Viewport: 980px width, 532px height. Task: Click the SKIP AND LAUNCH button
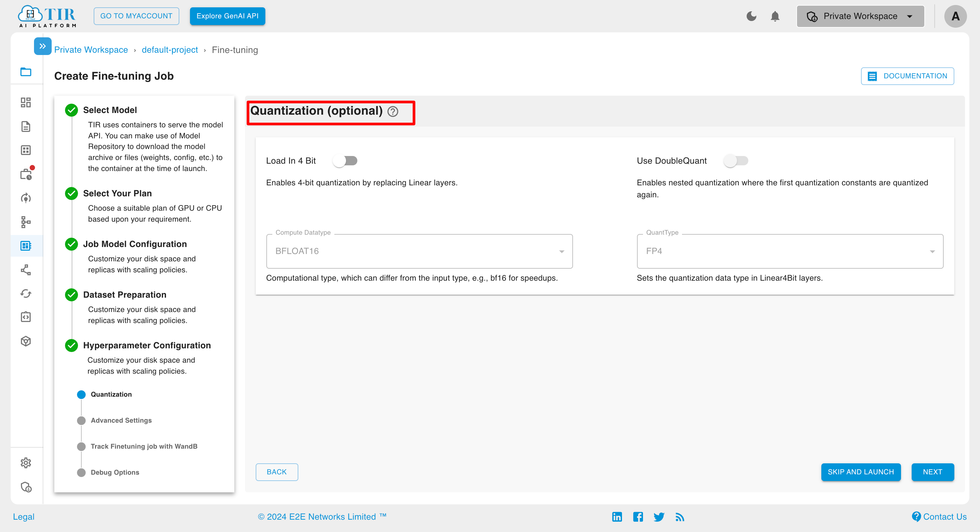[x=861, y=472]
